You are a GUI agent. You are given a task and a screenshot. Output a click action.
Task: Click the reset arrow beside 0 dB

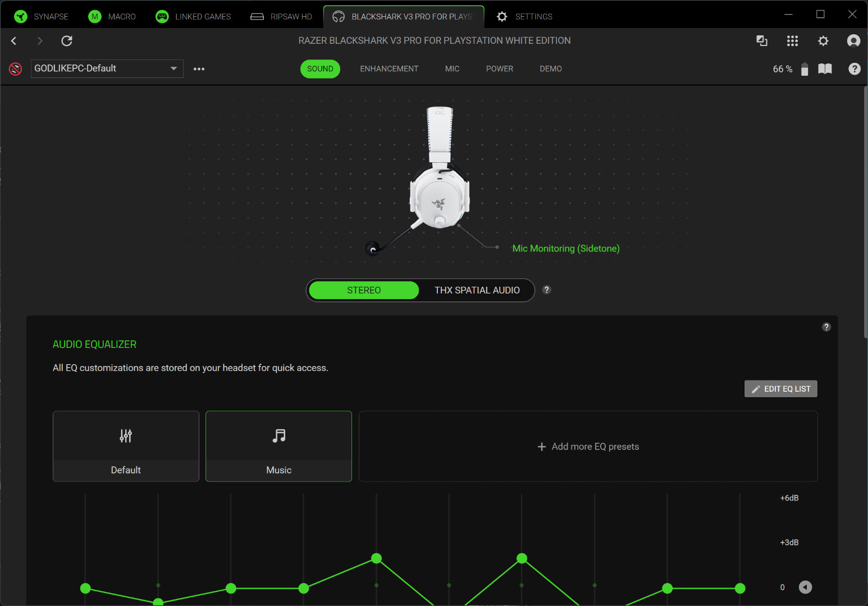(805, 587)
